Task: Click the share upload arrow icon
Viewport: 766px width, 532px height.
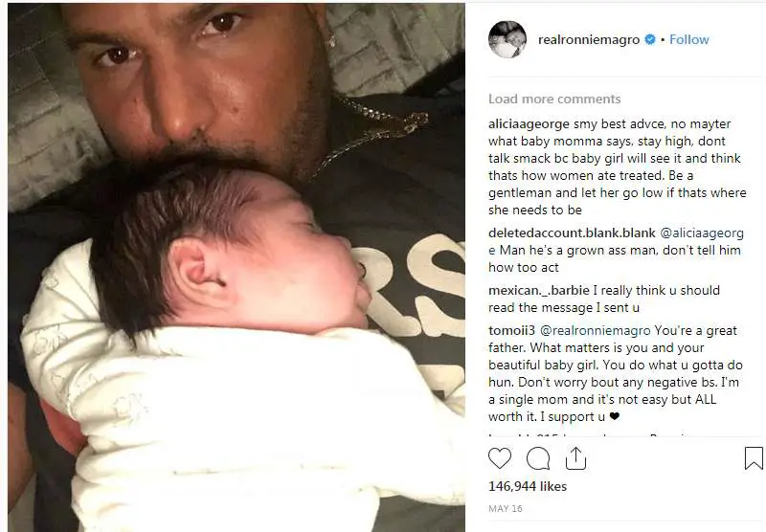Action: pyautogui.click(x=575, y=458)
